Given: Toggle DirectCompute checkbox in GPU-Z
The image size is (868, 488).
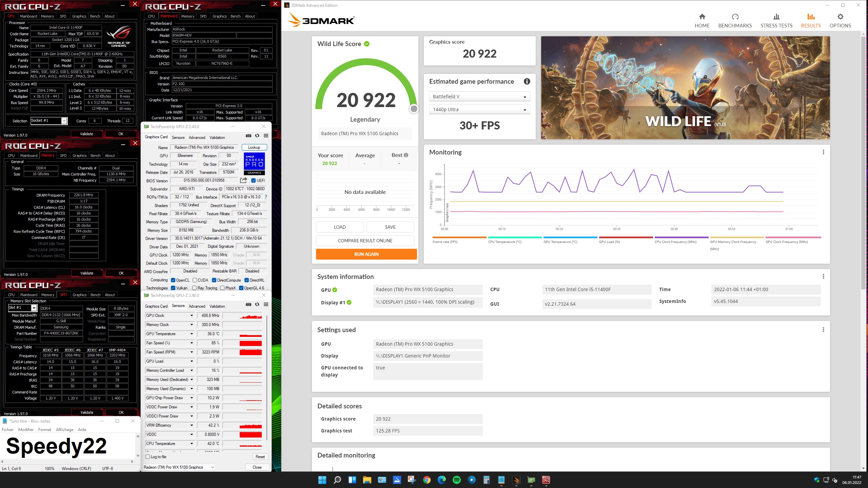Looking at the screenshot, I should tap(214, 280).
